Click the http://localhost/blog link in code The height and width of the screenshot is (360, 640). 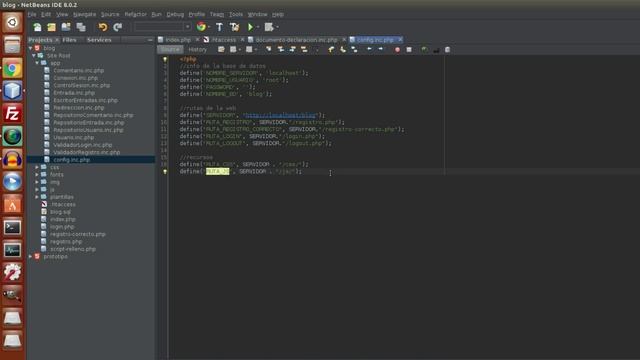(280, 115)
